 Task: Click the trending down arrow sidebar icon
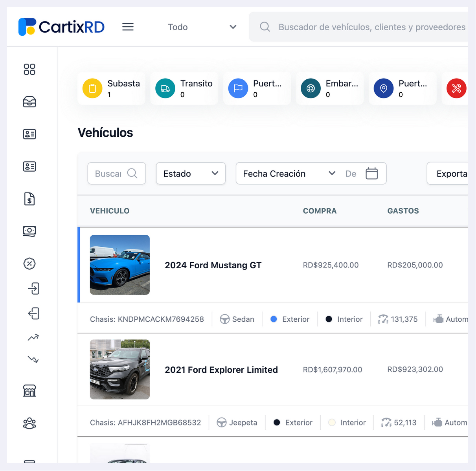pyautogui.click(x=33, y=359)
